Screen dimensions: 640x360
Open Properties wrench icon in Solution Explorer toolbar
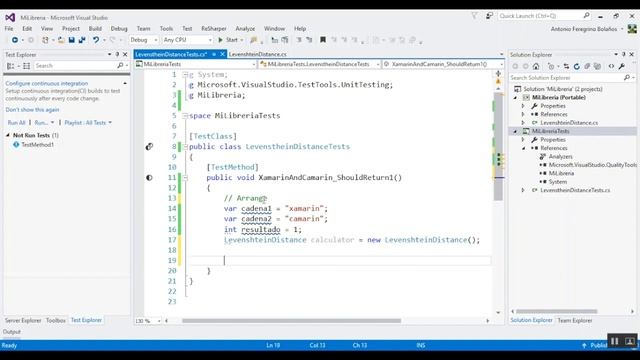[x=622, y=66]
